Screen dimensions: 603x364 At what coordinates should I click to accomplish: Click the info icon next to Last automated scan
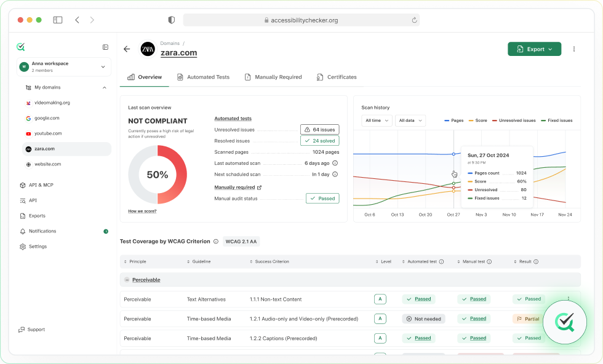pos(335,163)
